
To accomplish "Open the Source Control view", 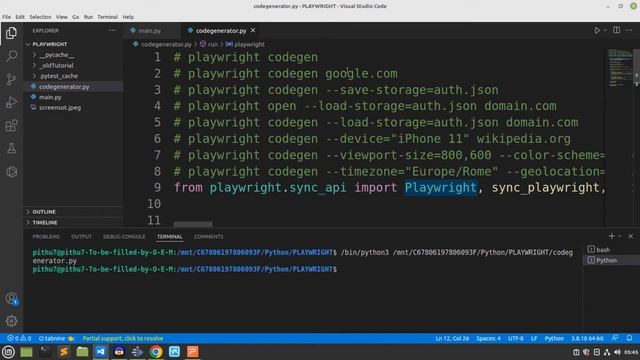I will [11, 79].
